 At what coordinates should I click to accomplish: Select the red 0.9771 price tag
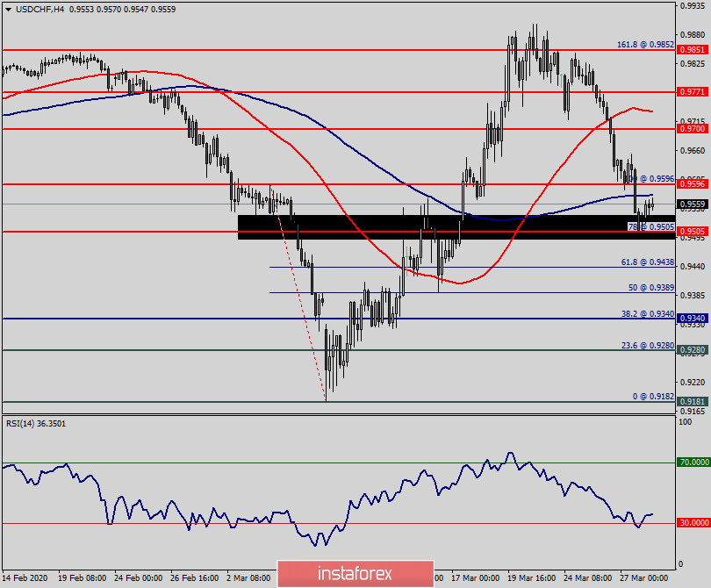693,91
